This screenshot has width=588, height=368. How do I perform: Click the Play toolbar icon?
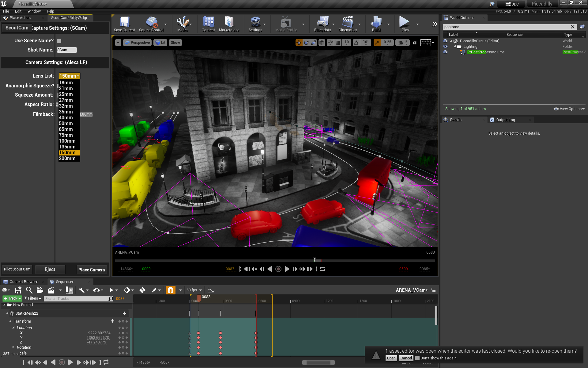point(405,24)
